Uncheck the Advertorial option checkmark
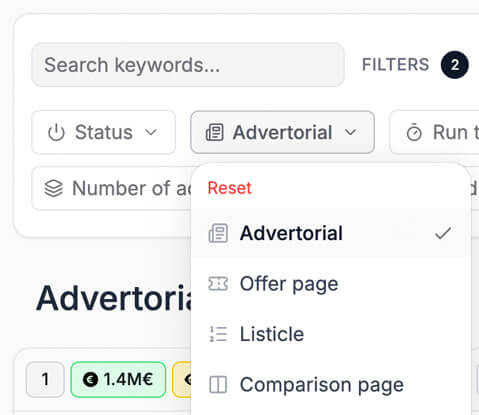 [443, 233]
